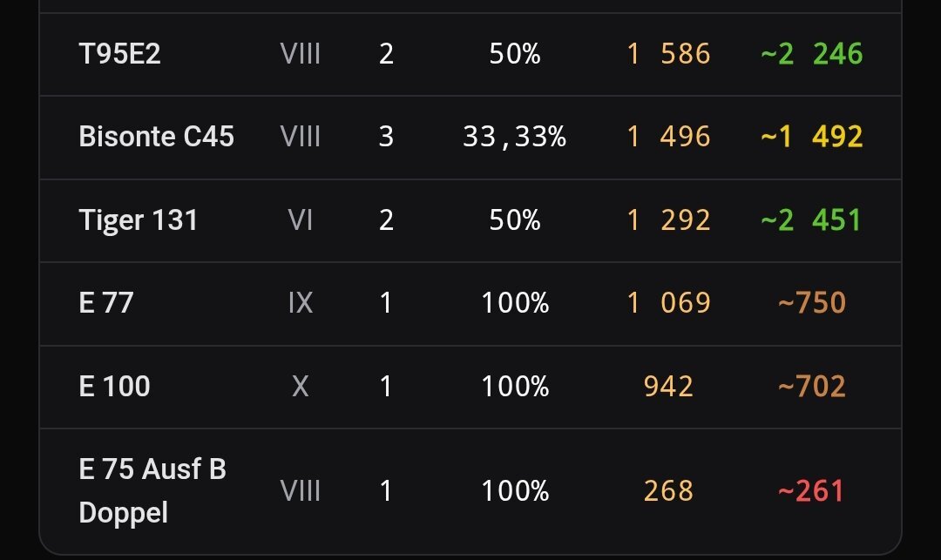
Task: Click the red ~261 rating value
Action: (x=811, y=491)
